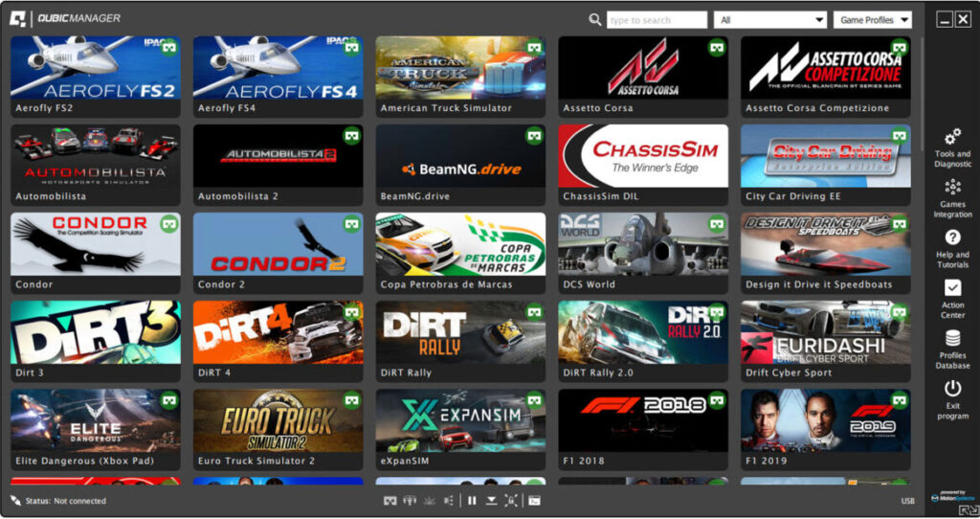Click the 'eXpanSIM' title text
This screenshot has width=980, height=519.
[x=405, y=461]
